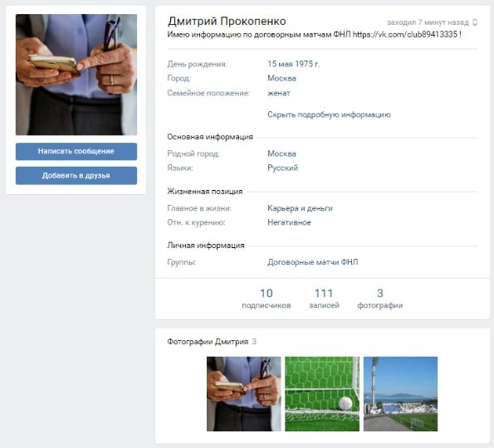
Task: Click Негативное smoking attitude link
Action: (289, 222)
